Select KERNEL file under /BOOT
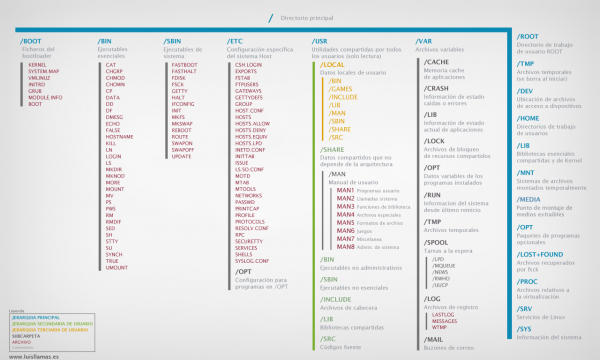This screenshot has width=600, height=360. click(37, 65)
